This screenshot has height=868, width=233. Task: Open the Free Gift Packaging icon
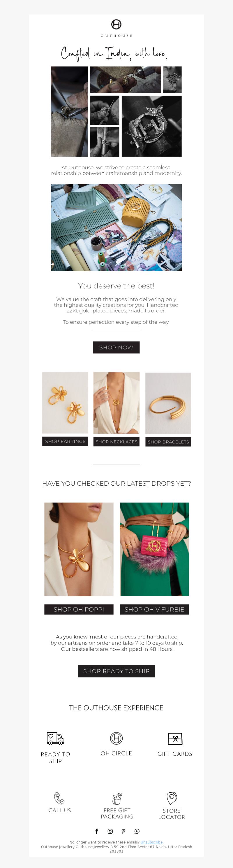tap(117, 799)
